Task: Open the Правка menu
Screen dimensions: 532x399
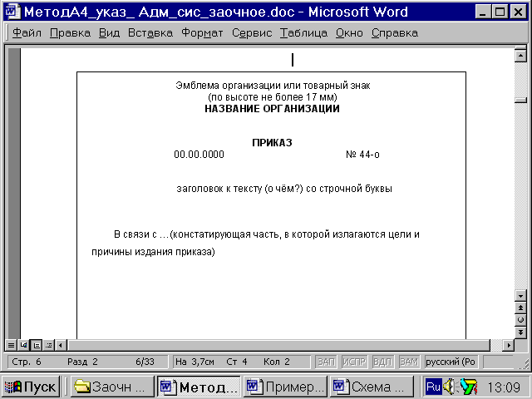Action: [70, 33]
